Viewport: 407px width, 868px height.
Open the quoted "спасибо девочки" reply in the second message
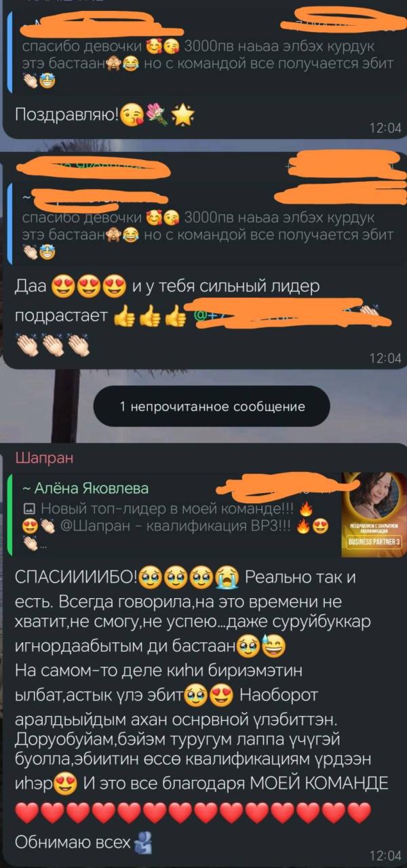coord(203,220)
